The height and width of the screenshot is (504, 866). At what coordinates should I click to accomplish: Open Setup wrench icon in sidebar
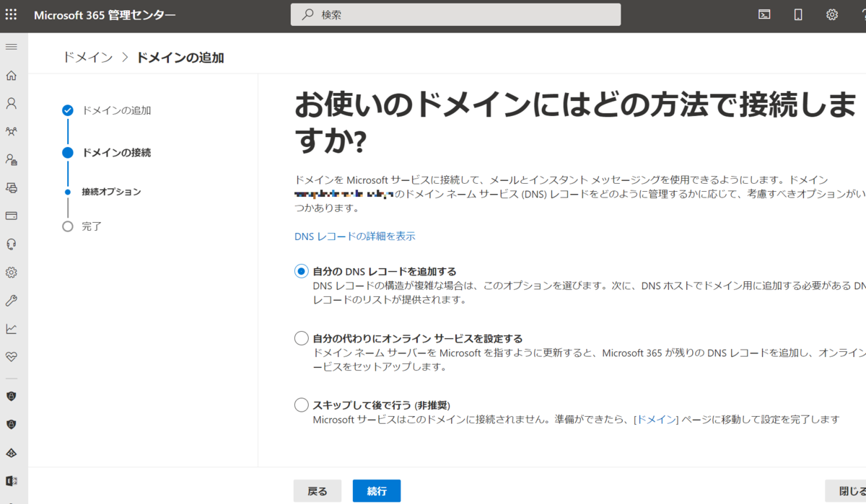coord(11,301)
